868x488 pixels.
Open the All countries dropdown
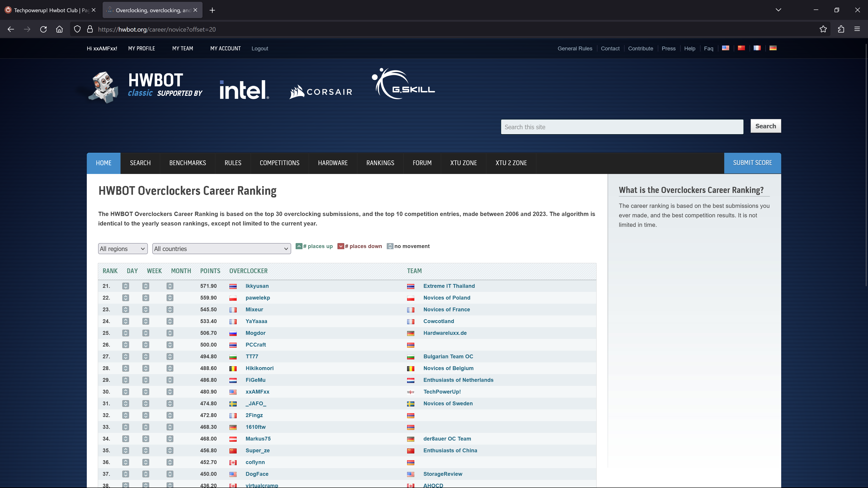point(221,249)
